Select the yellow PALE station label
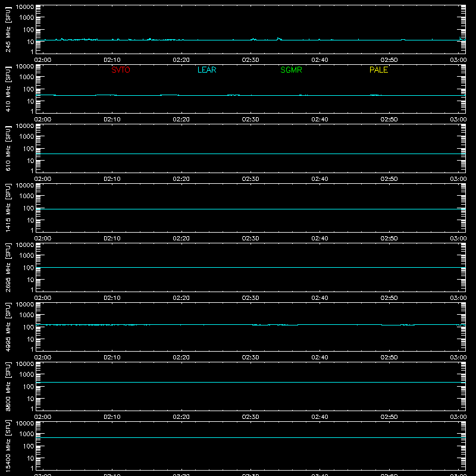The width and height of the screenshot is (476, 476). coord(378,70)
